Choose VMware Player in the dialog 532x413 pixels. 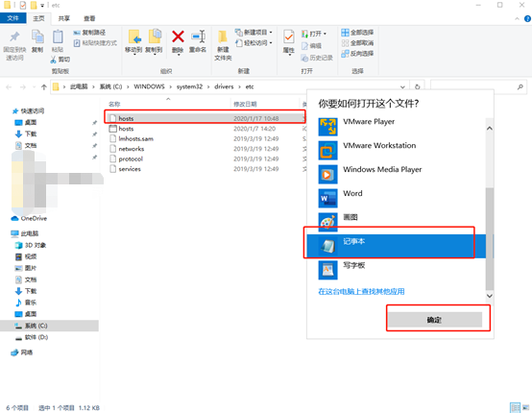click(x=396, y=127)
